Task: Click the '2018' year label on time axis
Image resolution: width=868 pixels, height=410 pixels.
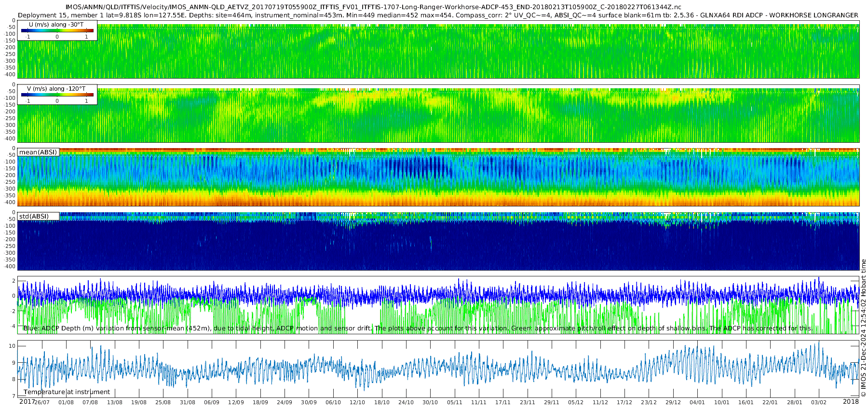Action: (851, 401)
